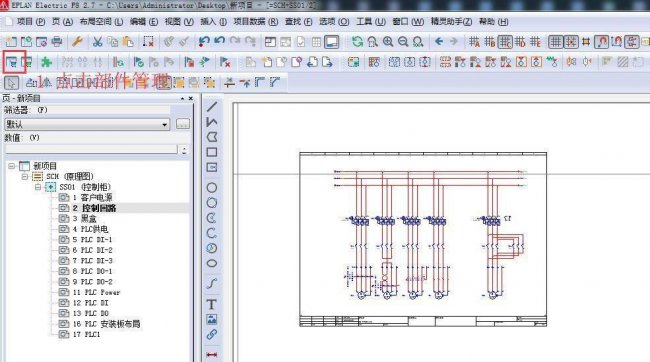The image size is (650, 362).
Task: Activate grid A
Action: tap(475, 41)
